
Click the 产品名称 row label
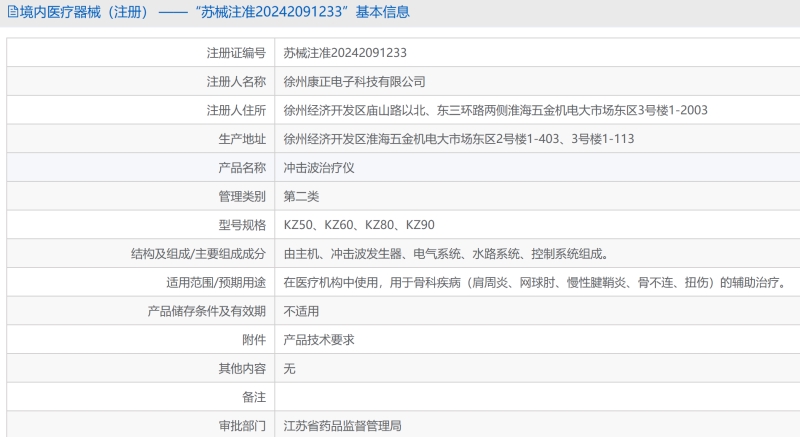(x=242, y=167)
